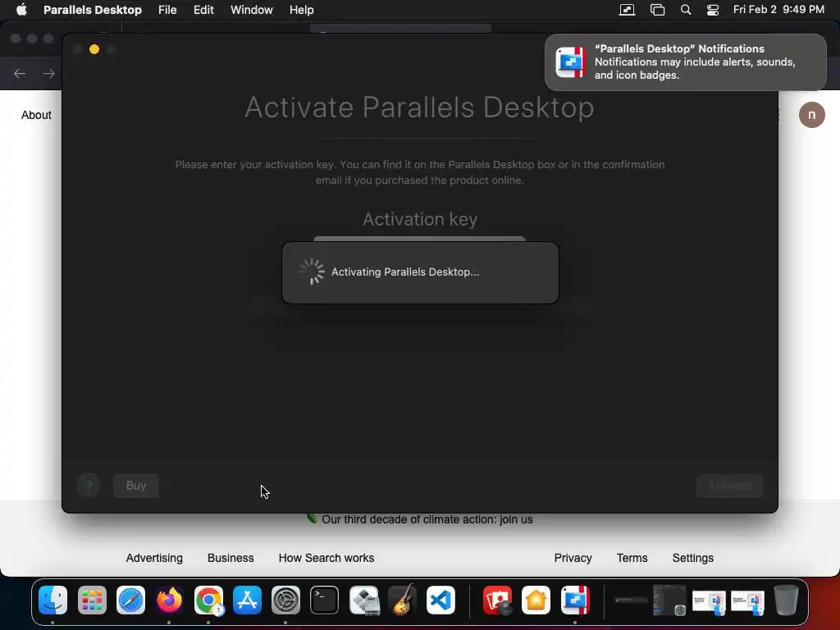Click the date and time in menu bar
The height and width of the screenshot is (630, 840).
778,10
